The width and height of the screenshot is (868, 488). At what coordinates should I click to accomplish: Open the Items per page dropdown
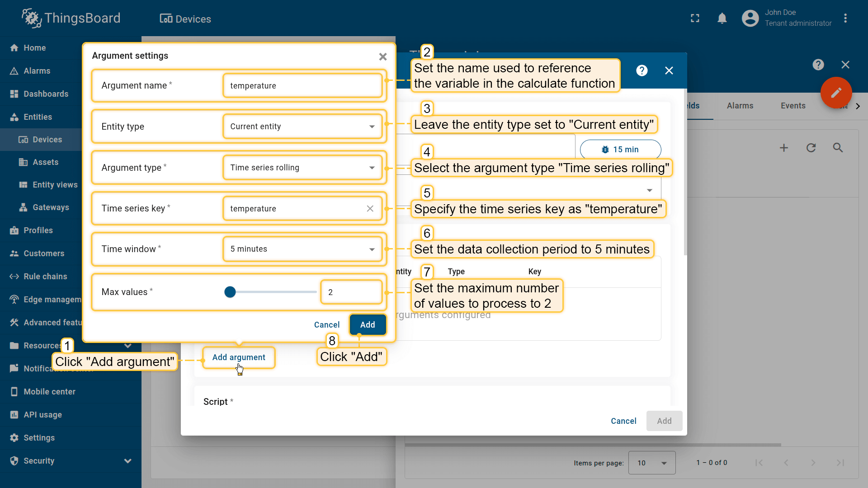pos(651,463)
